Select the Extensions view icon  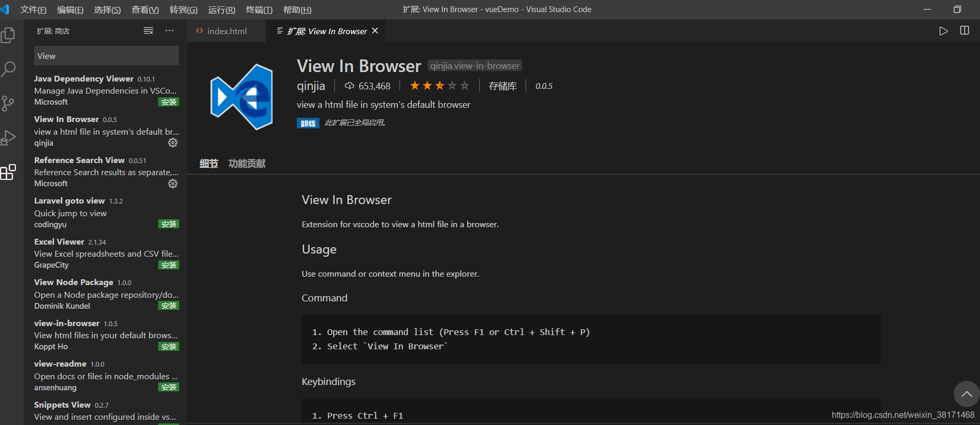tap(8, 171)
